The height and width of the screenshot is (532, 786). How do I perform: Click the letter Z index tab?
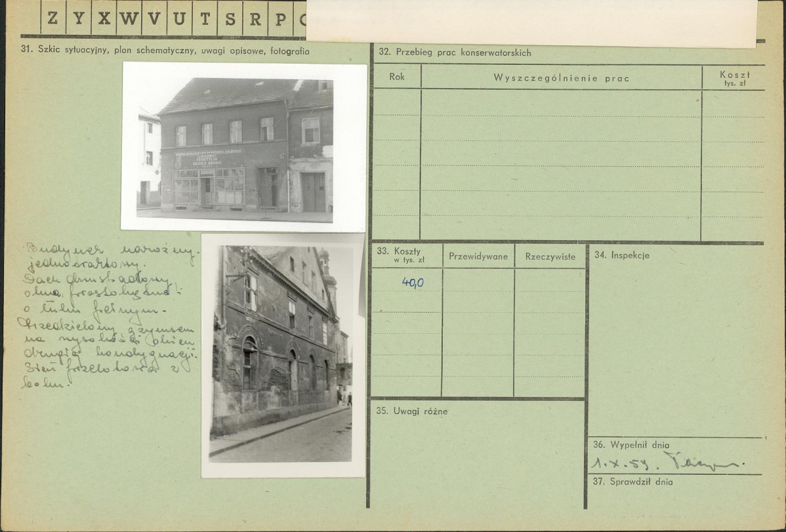tap(52, 18)
